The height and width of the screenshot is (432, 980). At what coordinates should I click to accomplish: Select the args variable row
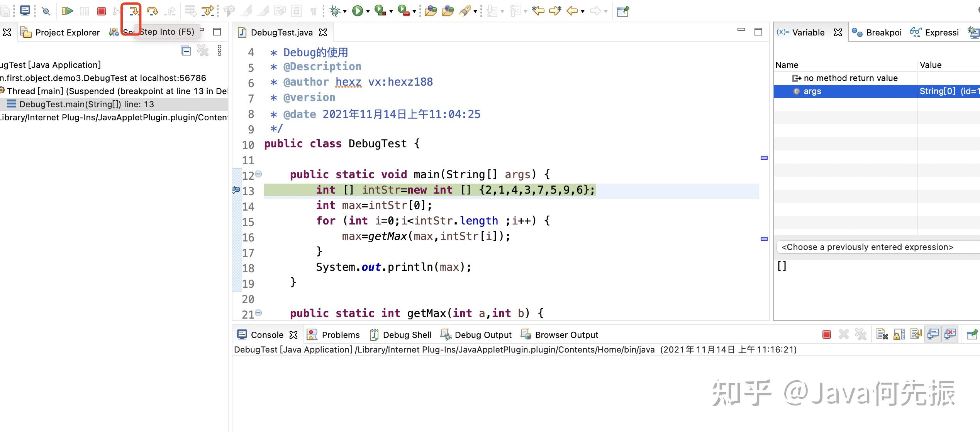pyautogui.click(x=812, y=91)
